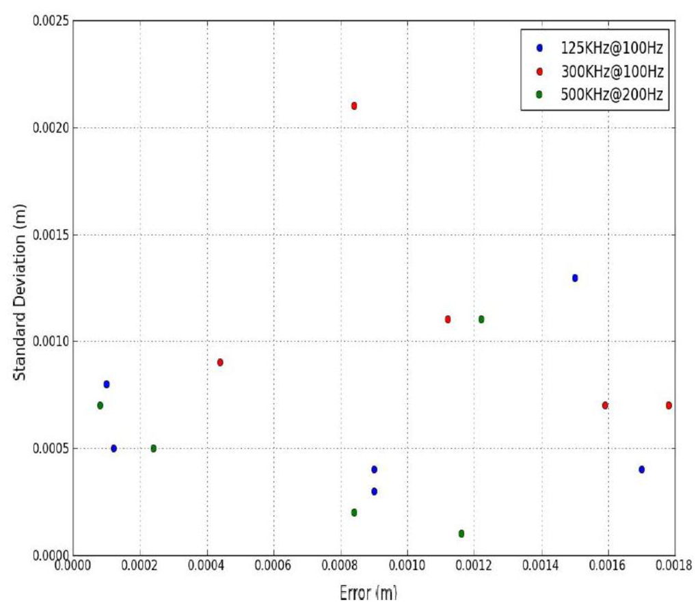The width and height of the screenshot is (700, 607).
Task: Click the highest red point near 0.0021
Action: pyautogui.click(x=354, y=106)
